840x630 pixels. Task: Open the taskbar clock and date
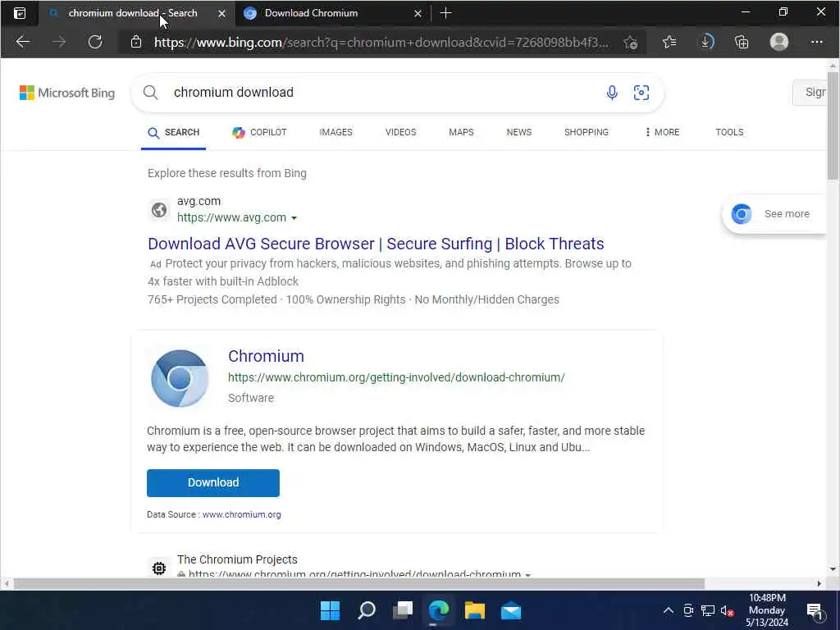point(767,610)
